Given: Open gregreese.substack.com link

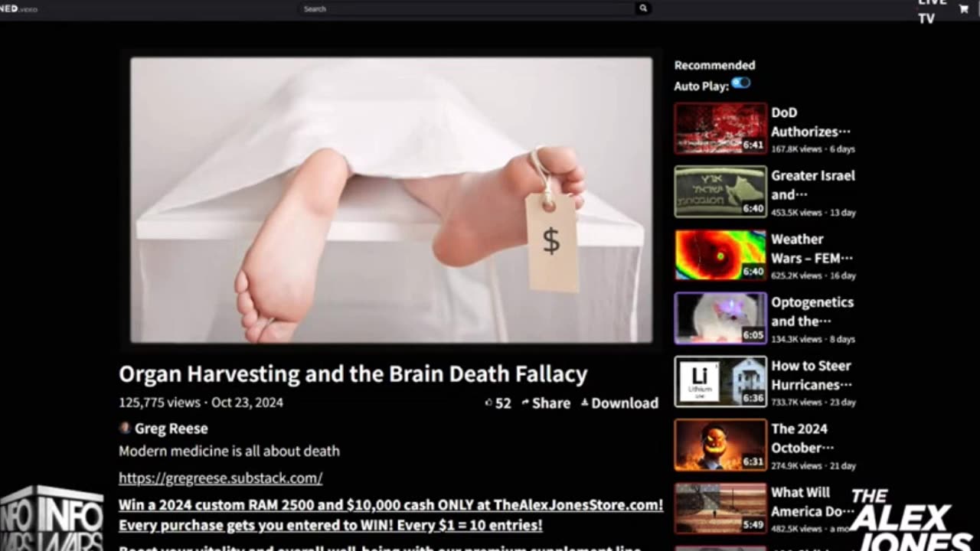Looking at the screenshot, I should [x=220, y=478].
